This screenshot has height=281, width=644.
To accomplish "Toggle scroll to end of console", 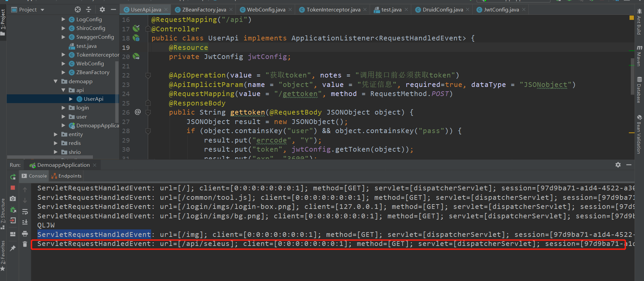I will click(x=25, y=222).
